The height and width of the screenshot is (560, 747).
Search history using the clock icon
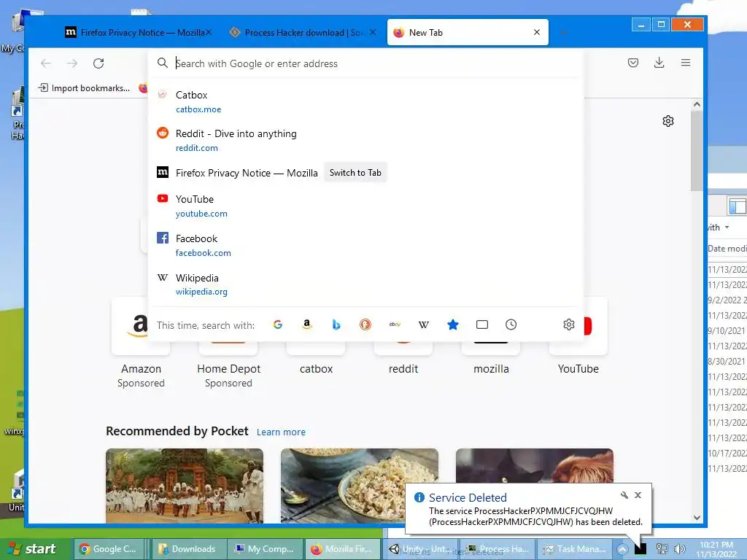[511, 324]
